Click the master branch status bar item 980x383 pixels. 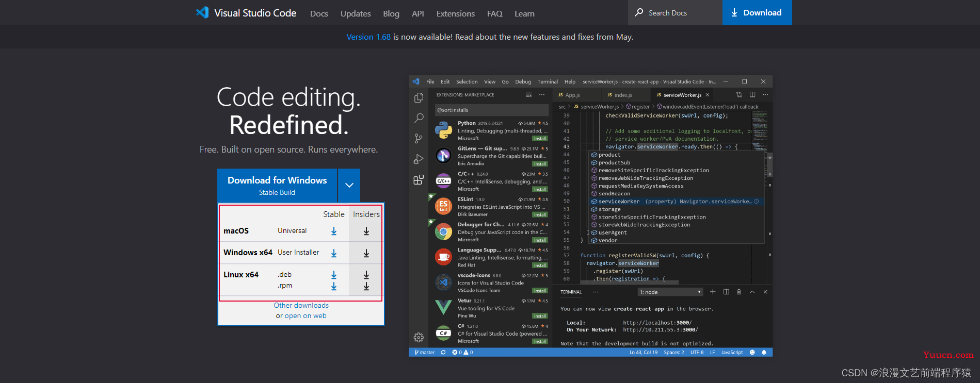coord(424,353)
